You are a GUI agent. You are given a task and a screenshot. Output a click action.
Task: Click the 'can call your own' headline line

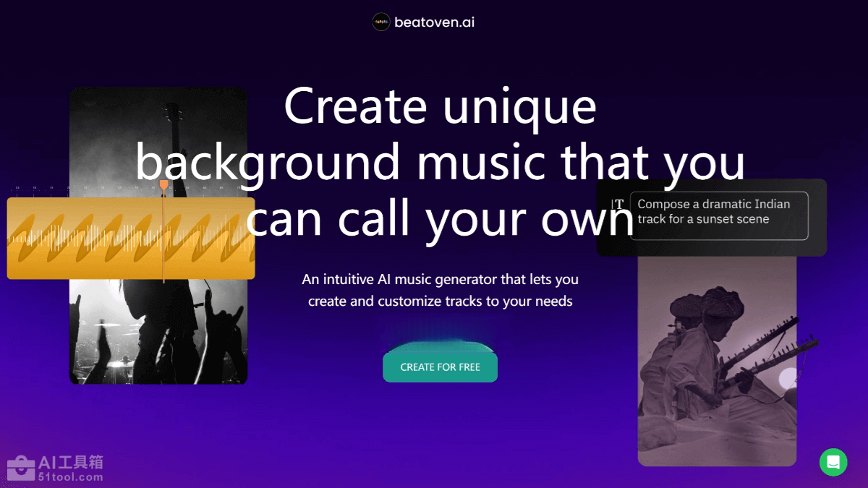coord(440,217)
